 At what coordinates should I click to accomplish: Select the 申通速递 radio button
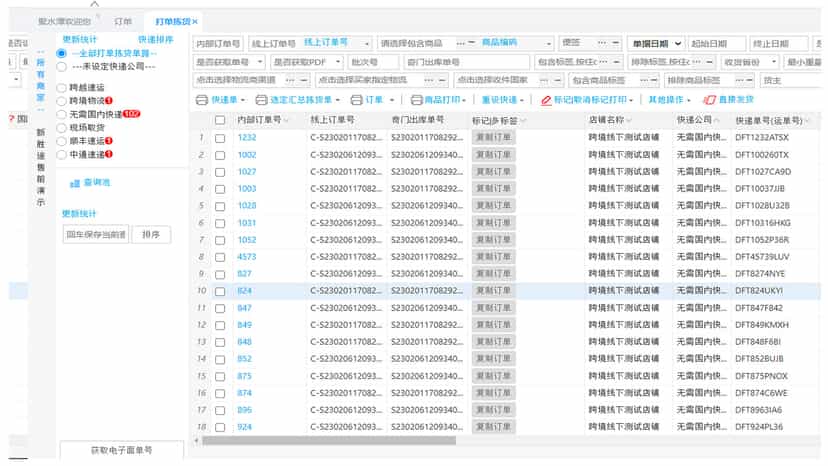point(62,155)
